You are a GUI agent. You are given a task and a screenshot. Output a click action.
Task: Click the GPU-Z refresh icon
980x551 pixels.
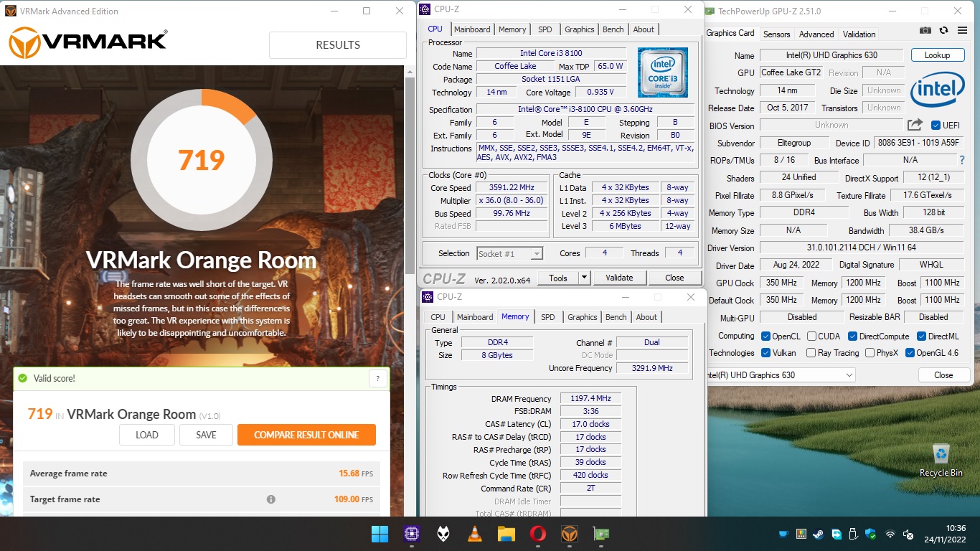point(943,30)
